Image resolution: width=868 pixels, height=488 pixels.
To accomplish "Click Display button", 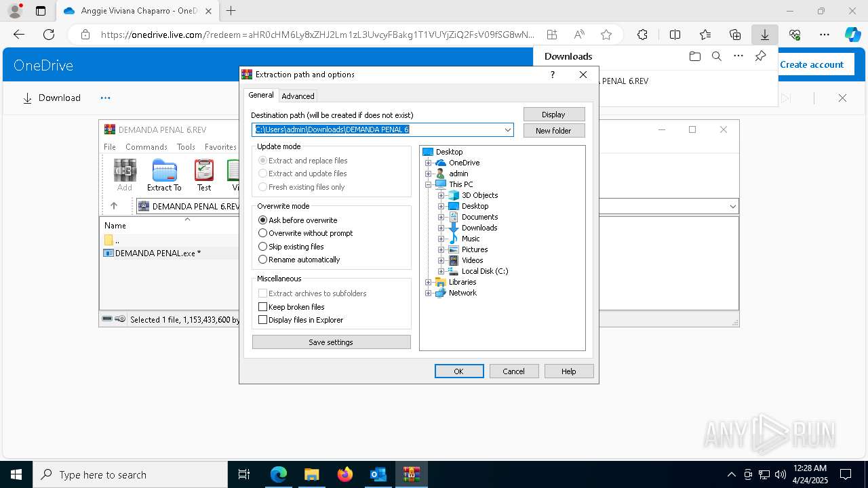I will [554, 115].
